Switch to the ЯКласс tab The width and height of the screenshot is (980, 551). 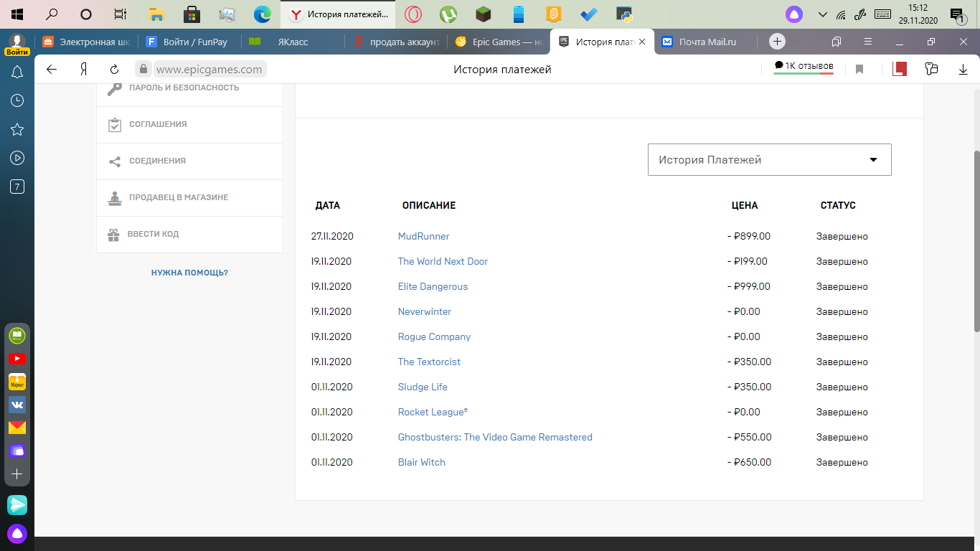point(293,42)
